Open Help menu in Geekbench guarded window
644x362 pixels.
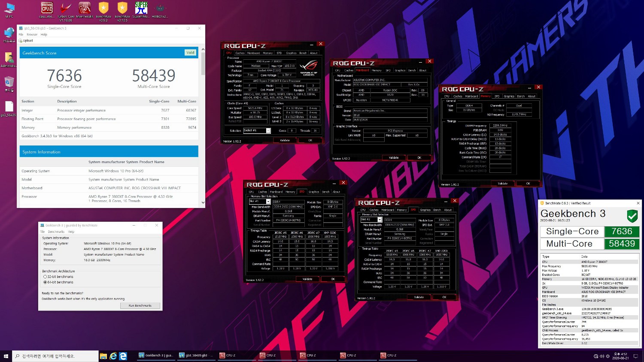click(x=71, y=232)
